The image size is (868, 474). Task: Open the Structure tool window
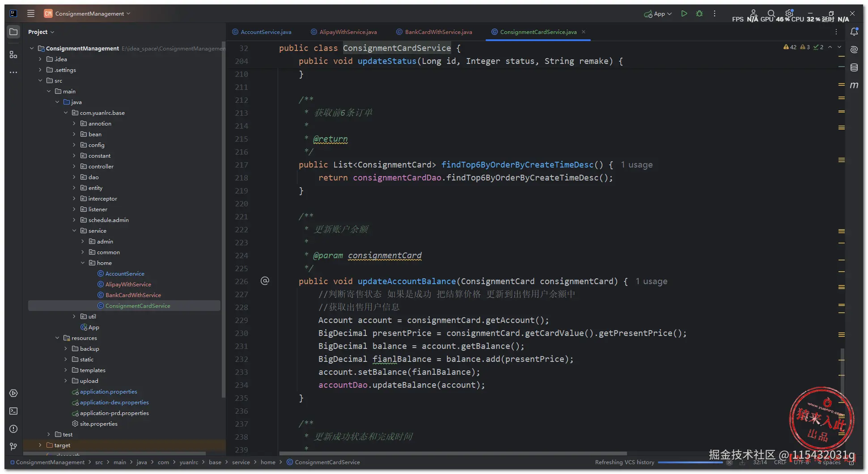point(13,55)
